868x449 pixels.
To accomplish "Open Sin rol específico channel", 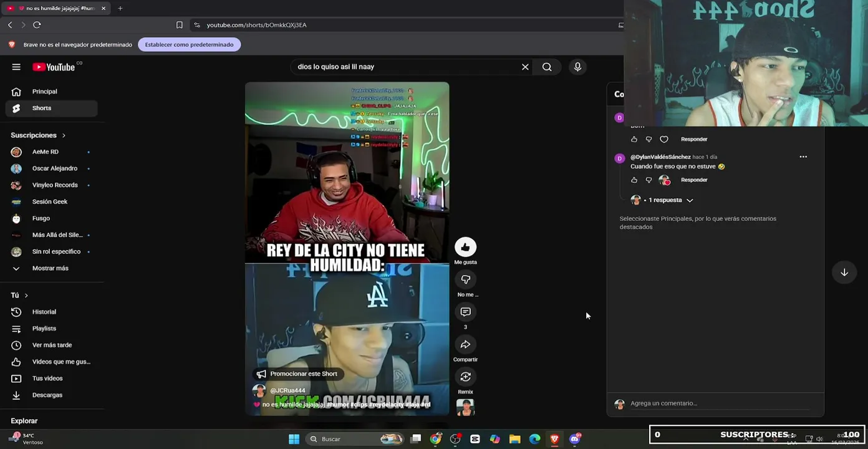I will (52, 251).
